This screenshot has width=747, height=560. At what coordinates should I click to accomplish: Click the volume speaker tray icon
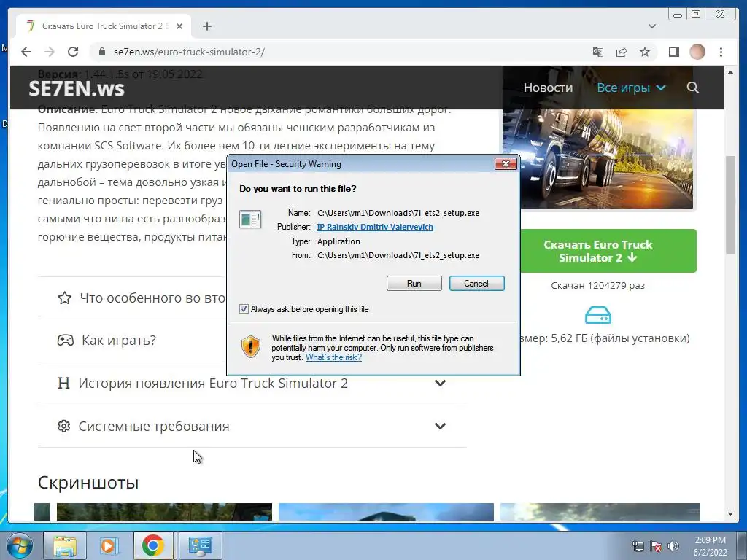pos(673,546)
